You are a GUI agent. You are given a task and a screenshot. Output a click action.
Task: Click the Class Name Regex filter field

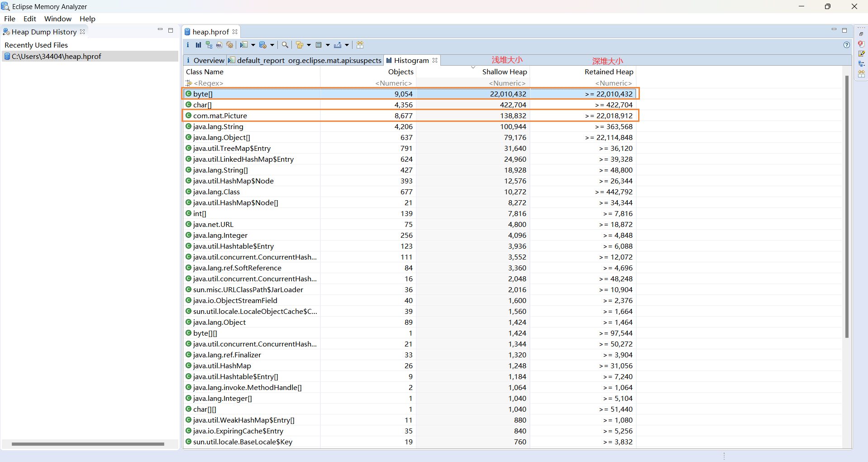252,83
